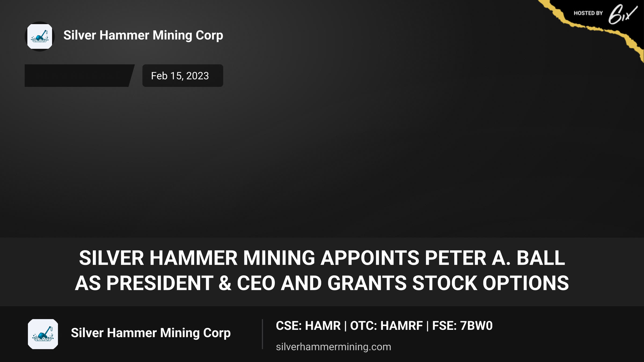The image size is (644, 362).
Task: Click the blank dark label beside date
Action: pyautogui.click(x=79, y=76)
